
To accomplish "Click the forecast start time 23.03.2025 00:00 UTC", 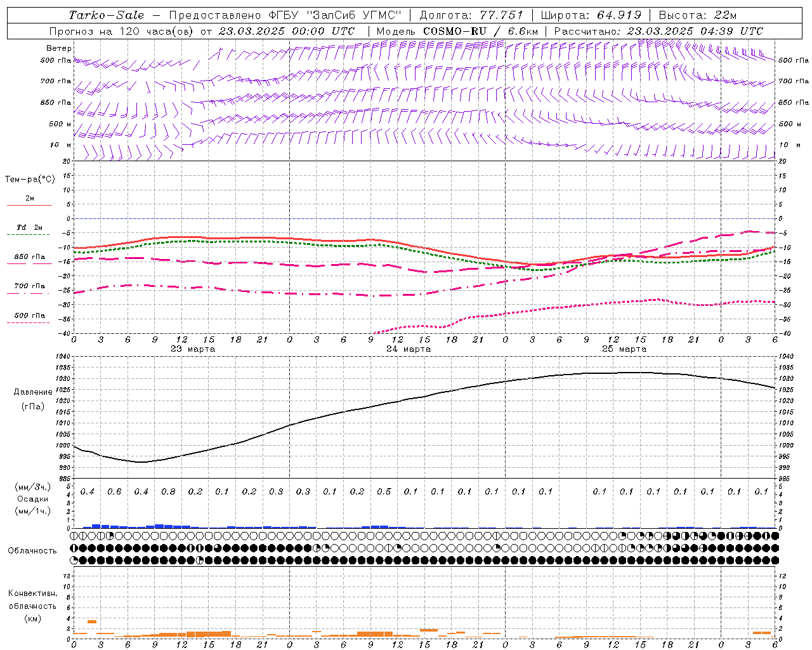I will [287, 31].
